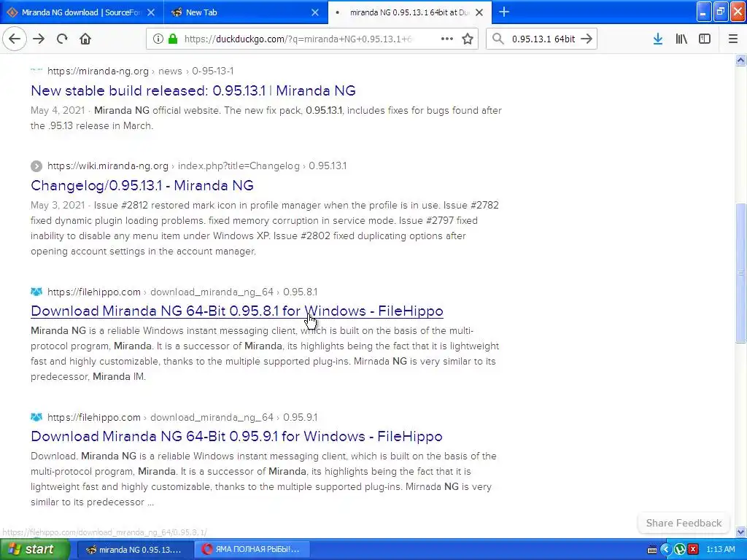747x560 pixels.
Task: Submit search with the arrow button
Action: [587, 39]
